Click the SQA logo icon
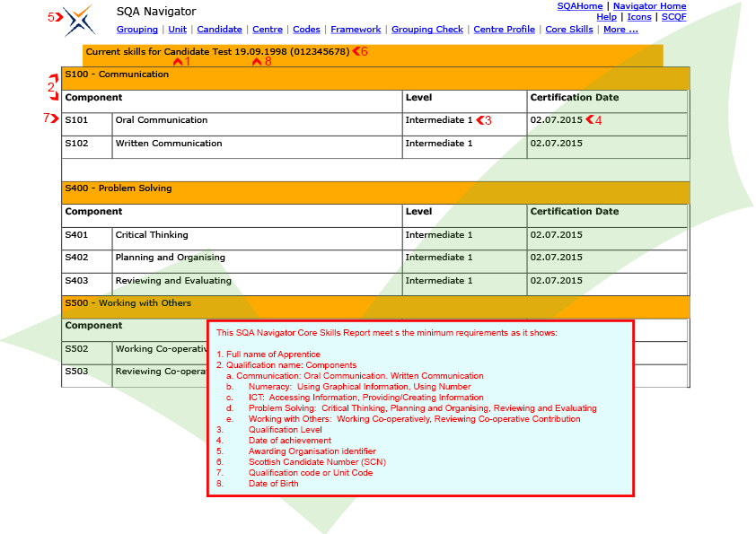This screenshot has height=534, width=756. tap(80, 21)
